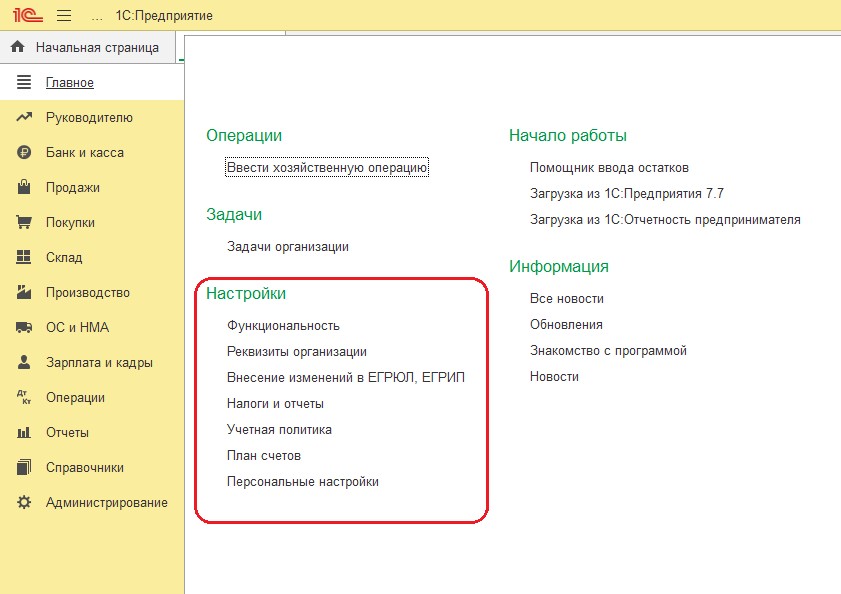Click the Администрирование gear icon
841x594 pixels.
[x=24, y=502]
